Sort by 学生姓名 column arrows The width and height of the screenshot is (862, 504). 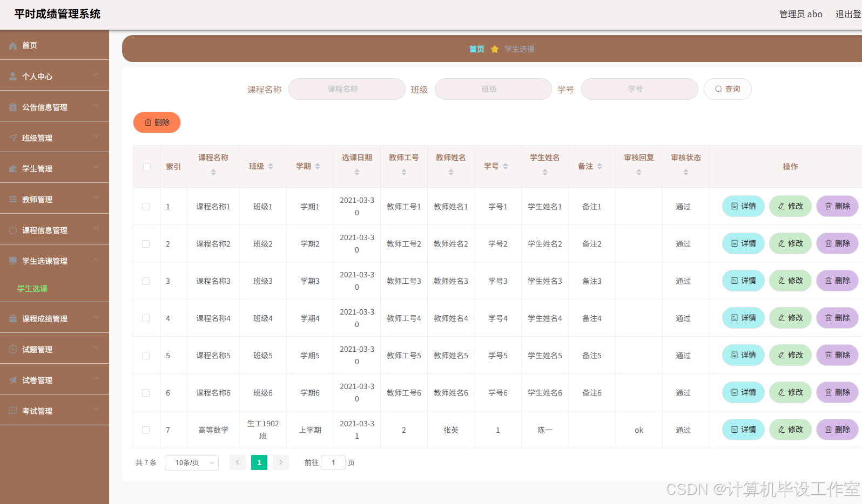click(545, 172)
